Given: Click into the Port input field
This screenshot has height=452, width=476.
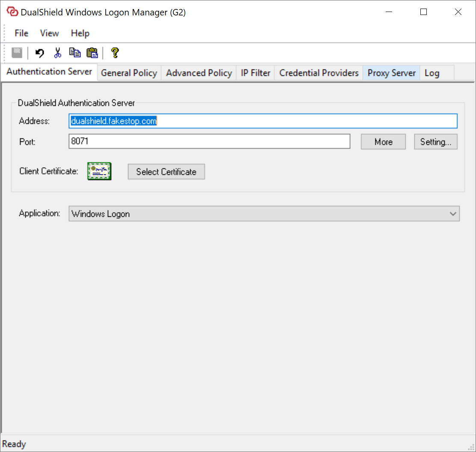Looking at the screenshot, I should (209, 141).
